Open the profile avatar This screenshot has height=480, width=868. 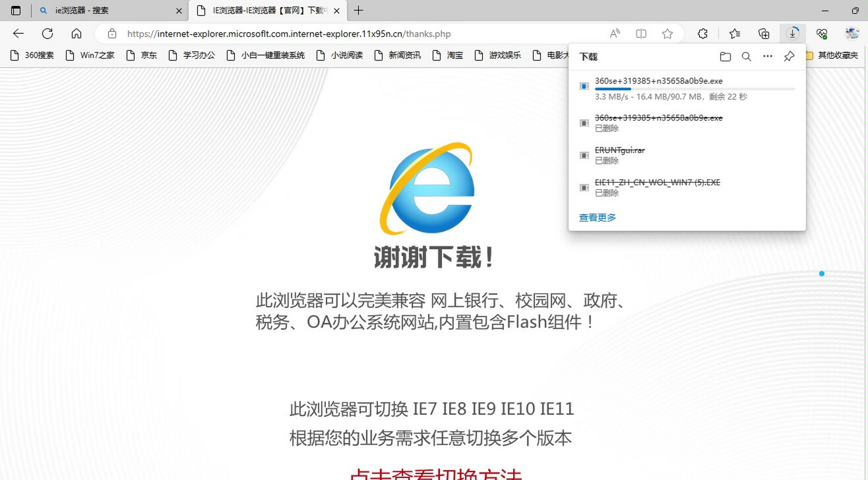tap(852, 33)
